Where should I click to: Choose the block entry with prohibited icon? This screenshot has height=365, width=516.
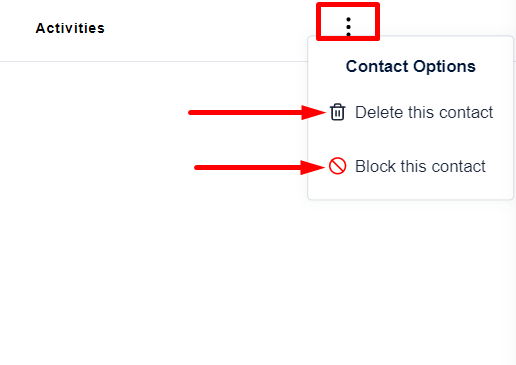[x=407, y=166]
